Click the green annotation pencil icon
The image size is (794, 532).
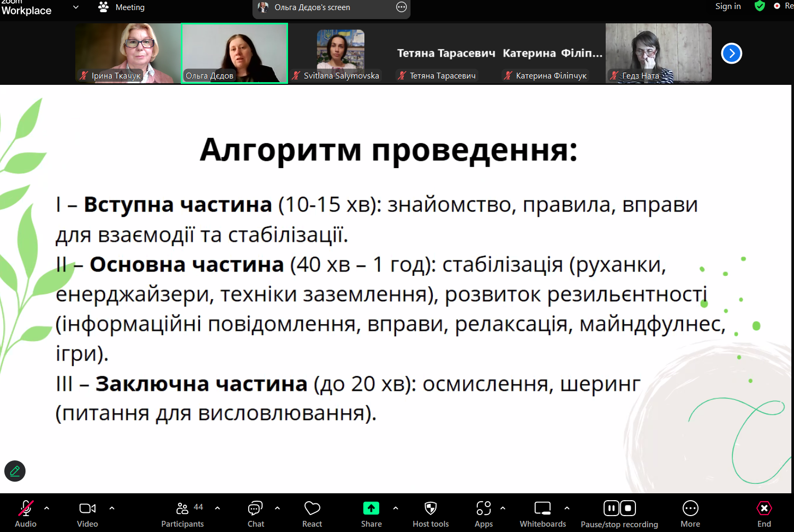point(15,471)
